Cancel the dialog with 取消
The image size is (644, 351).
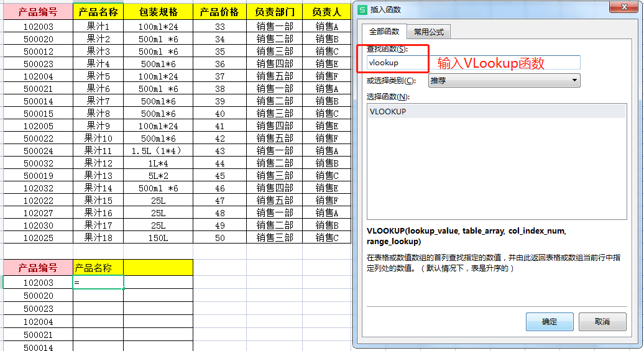[x=602, y=321]
